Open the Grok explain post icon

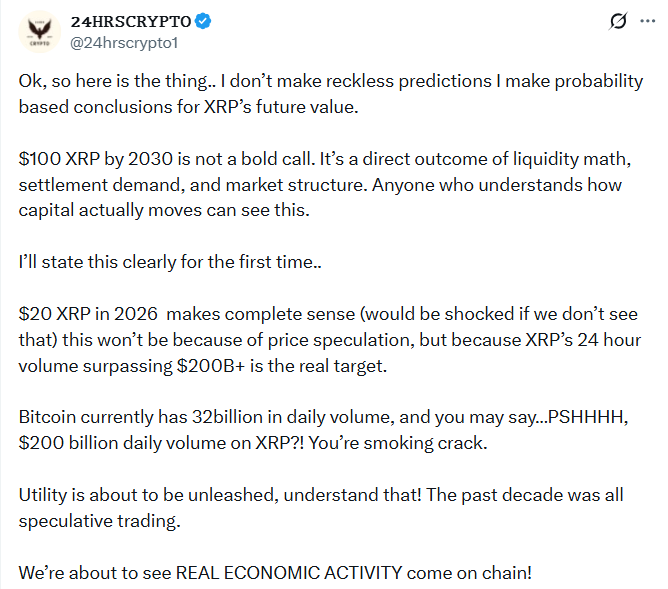click(x=618, y=22)
